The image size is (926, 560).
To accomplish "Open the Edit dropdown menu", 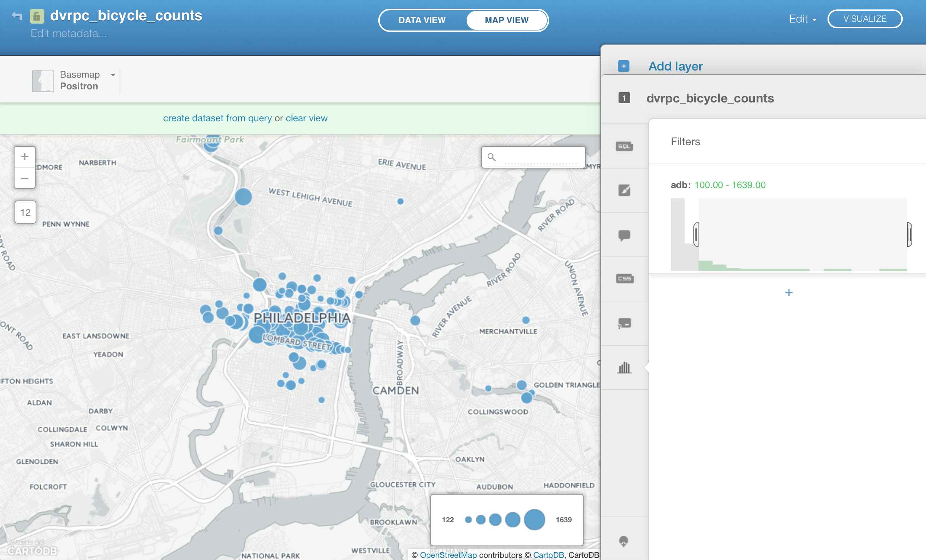I will pyautogui.click(x=802, y=19).
